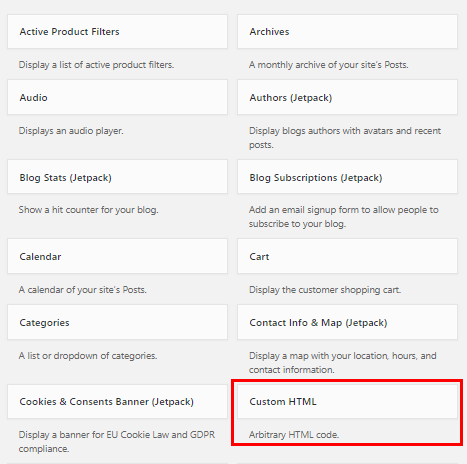Select the Archives widget
Screen dimensions: 467x464
coord(347,32)
